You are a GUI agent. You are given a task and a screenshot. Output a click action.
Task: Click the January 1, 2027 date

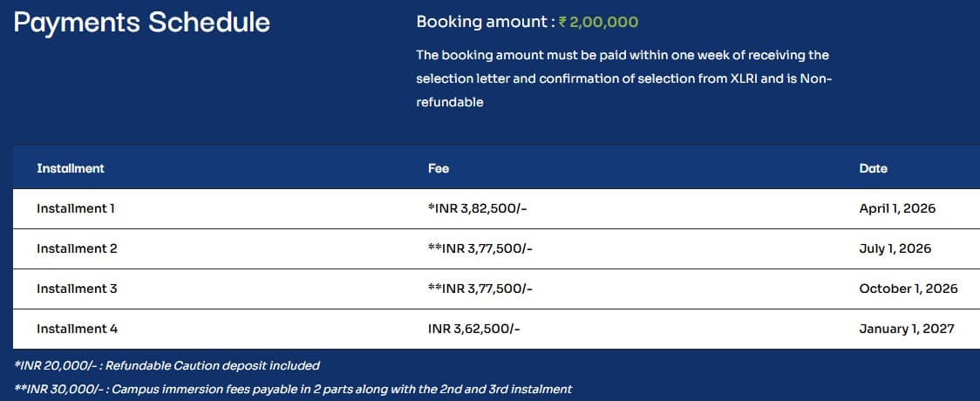(x=906, y=329)
